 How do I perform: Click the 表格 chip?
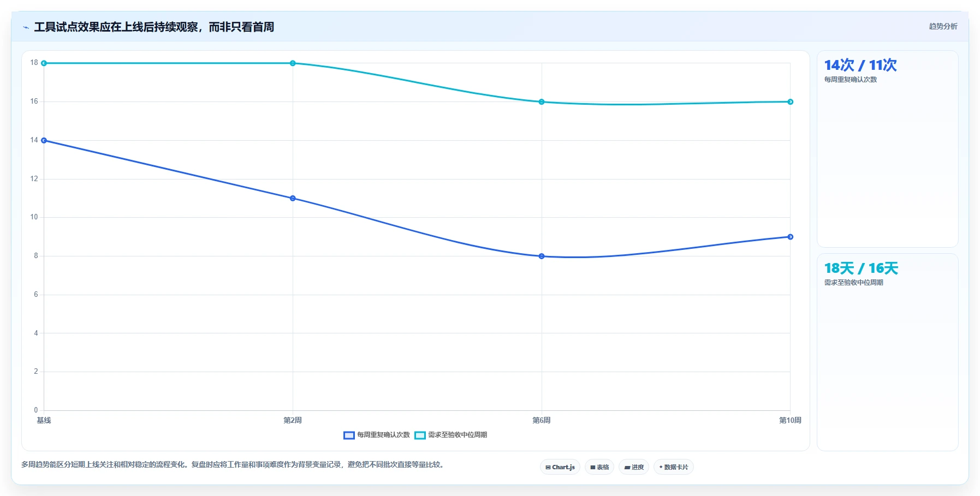tap(599, 467)
